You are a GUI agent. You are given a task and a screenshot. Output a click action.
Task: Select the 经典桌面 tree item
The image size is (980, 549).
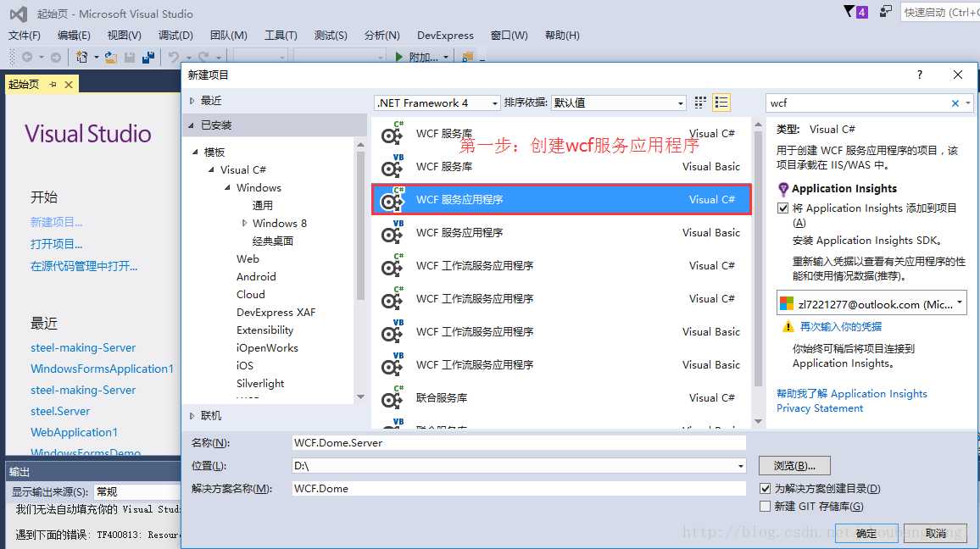pyautogui.click(x=272, y=241)
